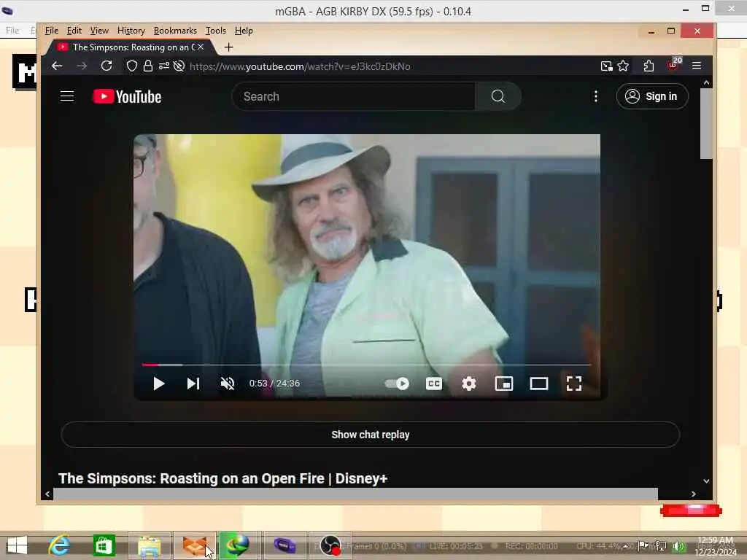Image resolution: width=747 pixels, height=560 pixels.
Task: Click the youtube.com address bar URL
Action: pos(300,66)
